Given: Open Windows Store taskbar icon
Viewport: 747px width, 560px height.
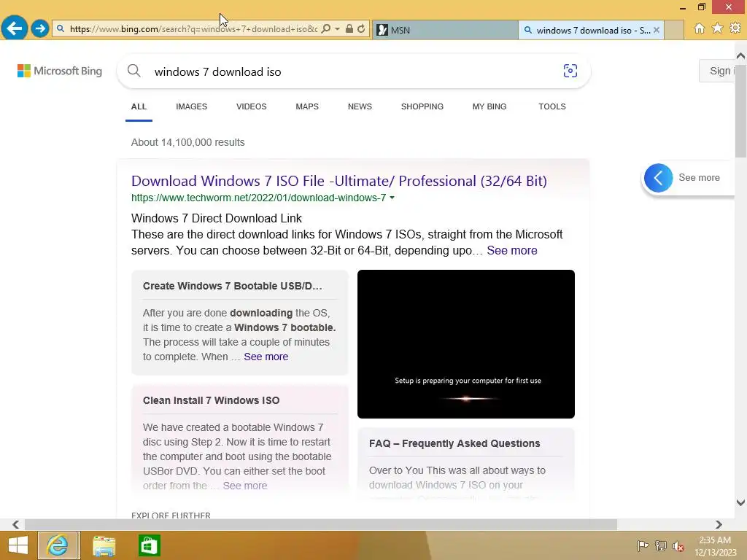Looking at the screenshot, I should coord(149,545).
